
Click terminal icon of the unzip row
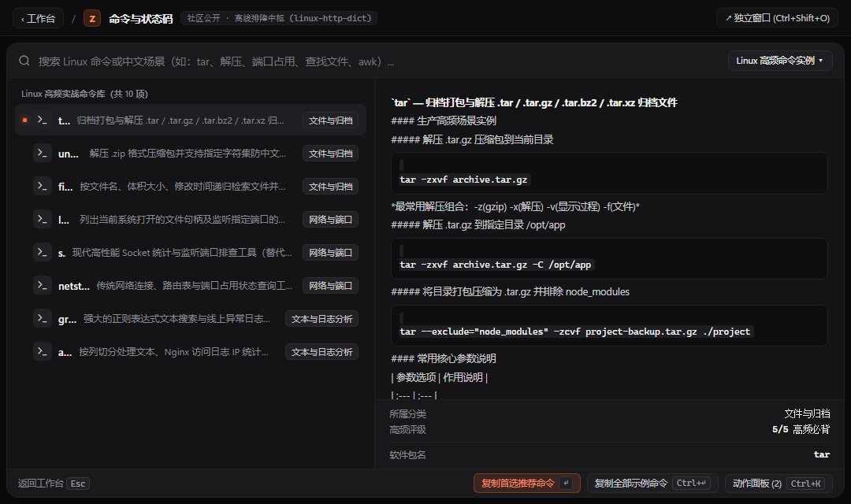[x=43, y=153]
